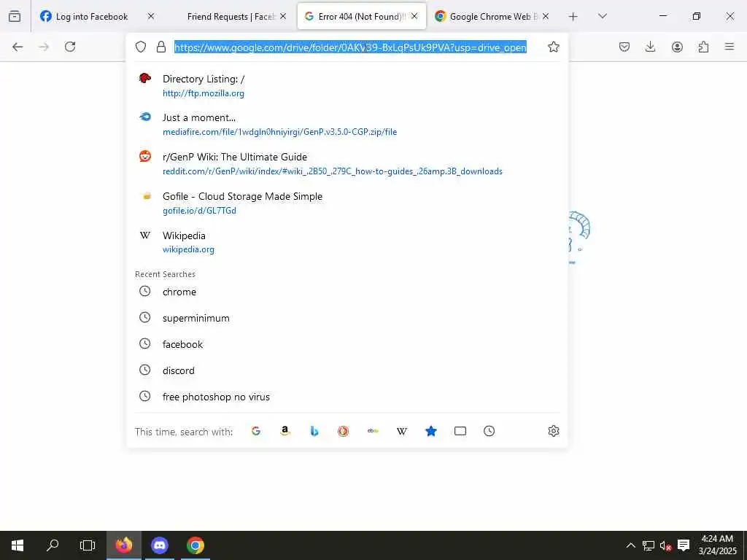Close the Google Chrome Web Browser tab
This screenshot has width=747, height=560.
pyautogui.click(x=546, y=16)
